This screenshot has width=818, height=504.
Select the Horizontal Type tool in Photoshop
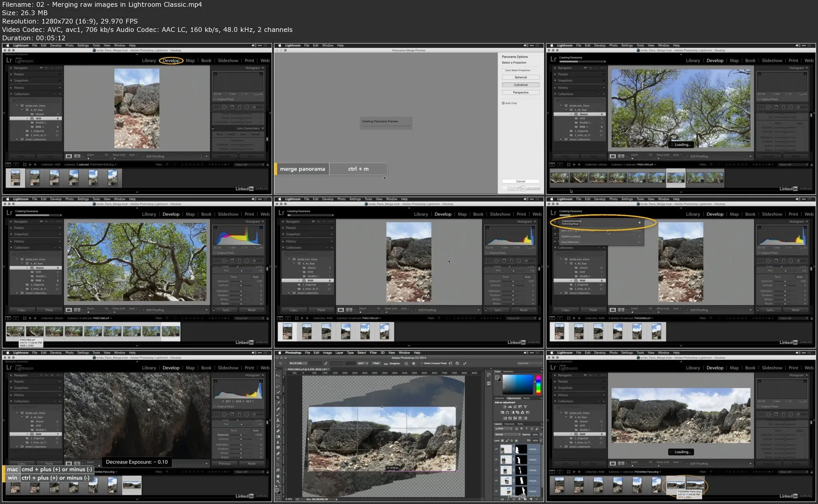pyautogui.click(x=278, y=459)
